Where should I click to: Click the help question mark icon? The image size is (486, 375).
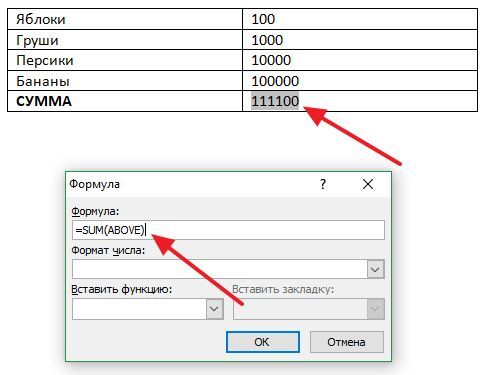click(323, 184)
